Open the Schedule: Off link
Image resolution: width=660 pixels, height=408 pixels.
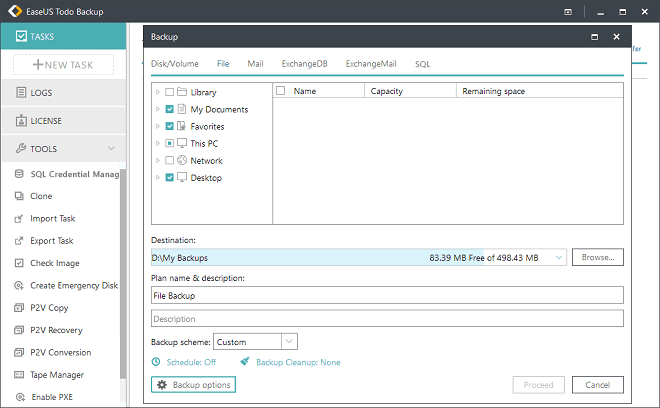pyautogui.click(x=191, y=362)
